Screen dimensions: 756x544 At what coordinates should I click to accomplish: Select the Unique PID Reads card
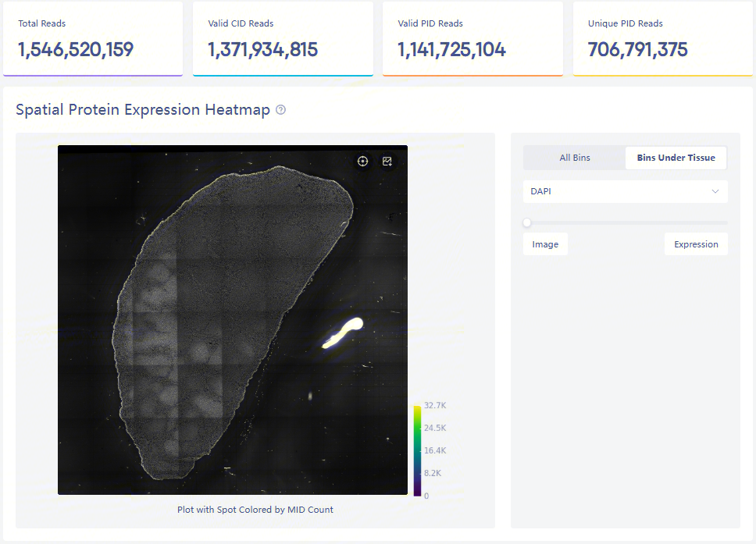(x=662, y=39)
